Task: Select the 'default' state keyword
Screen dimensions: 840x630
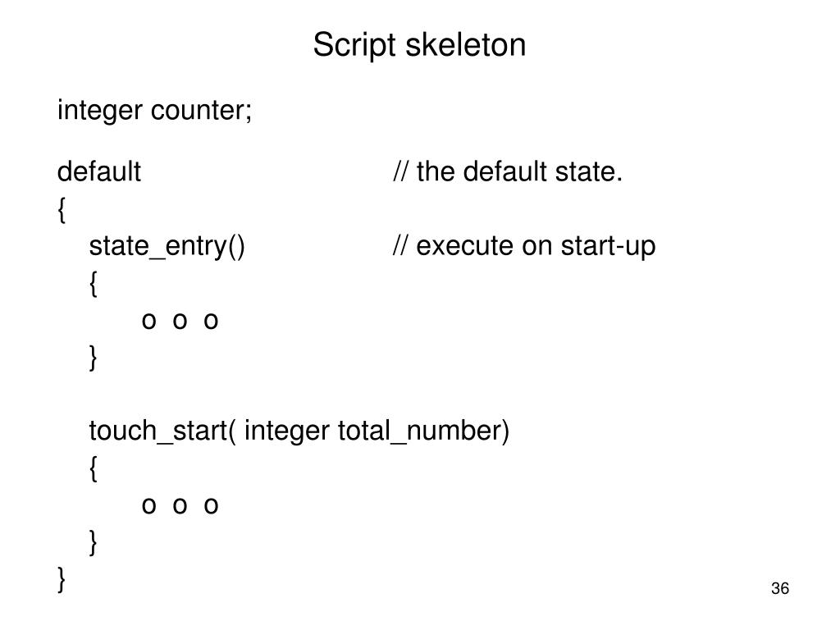Action: pyautogui.click(x=99, y=171)
